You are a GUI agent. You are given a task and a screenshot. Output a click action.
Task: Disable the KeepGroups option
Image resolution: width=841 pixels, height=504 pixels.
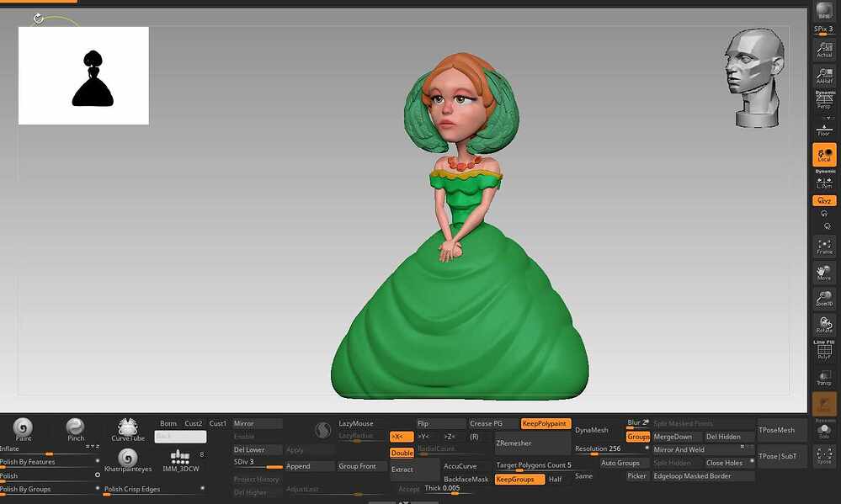(519, 479)
